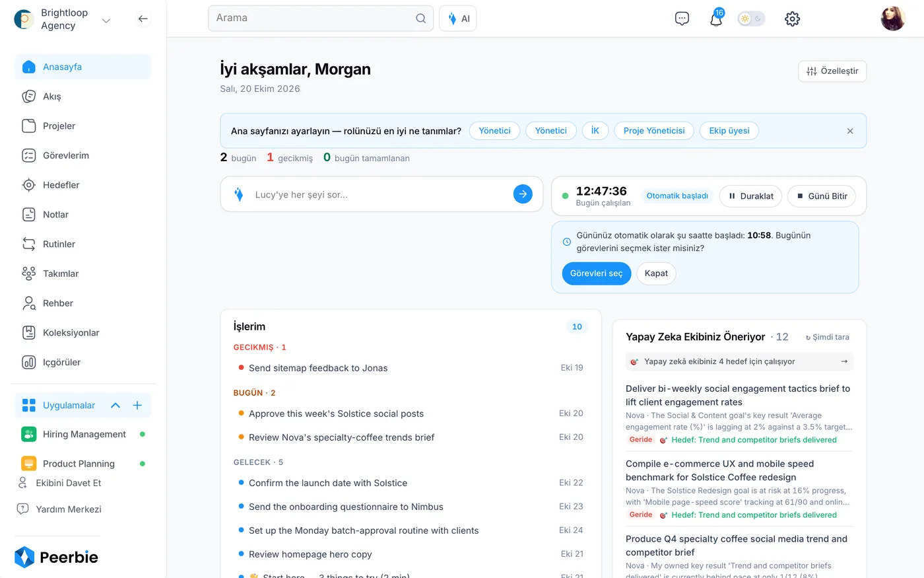Add a new application with plus icon
The height and width of the screenshot is (578, 924).
[x=137, y=406]
